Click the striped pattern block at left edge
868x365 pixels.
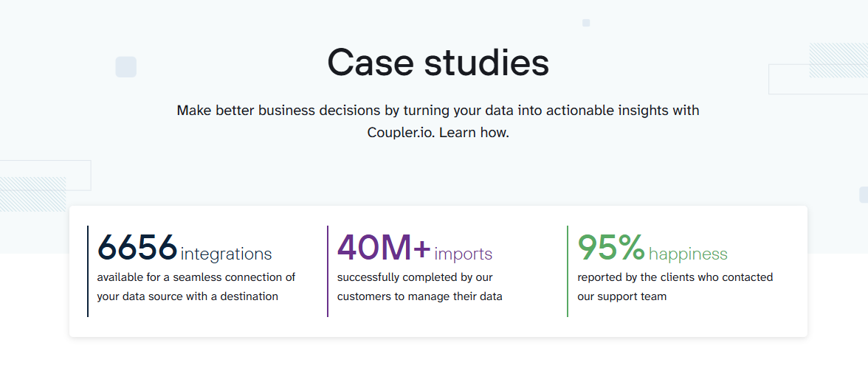click(x=32, y=194)
